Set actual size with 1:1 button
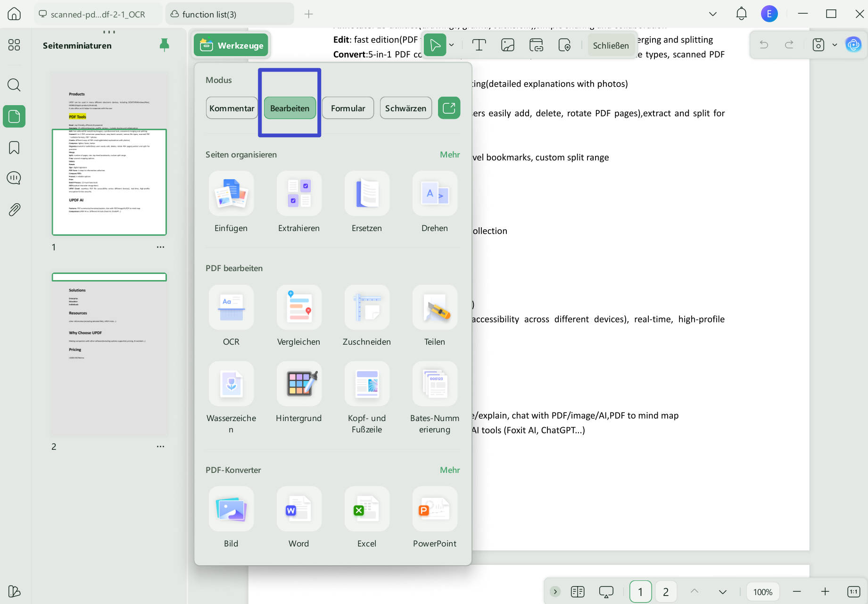Screen dimensions: 868x604 (853, 591)
